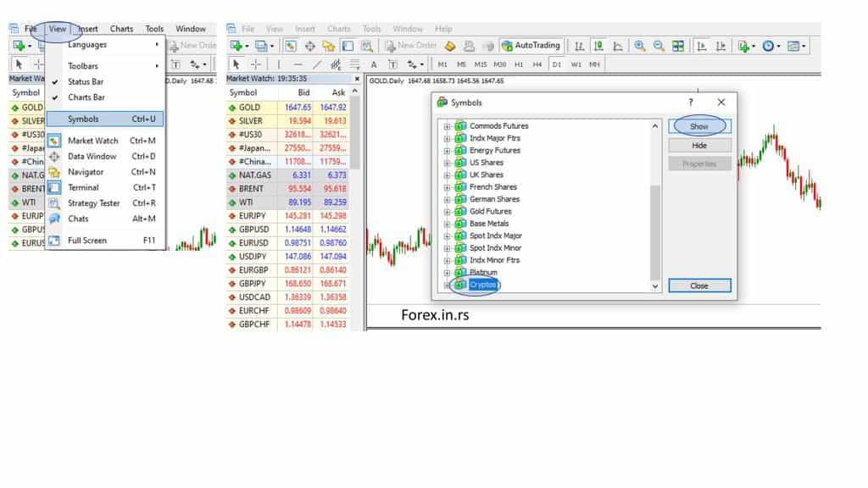Toggle the Charts Bar checked menu item

tap(86, 97)
